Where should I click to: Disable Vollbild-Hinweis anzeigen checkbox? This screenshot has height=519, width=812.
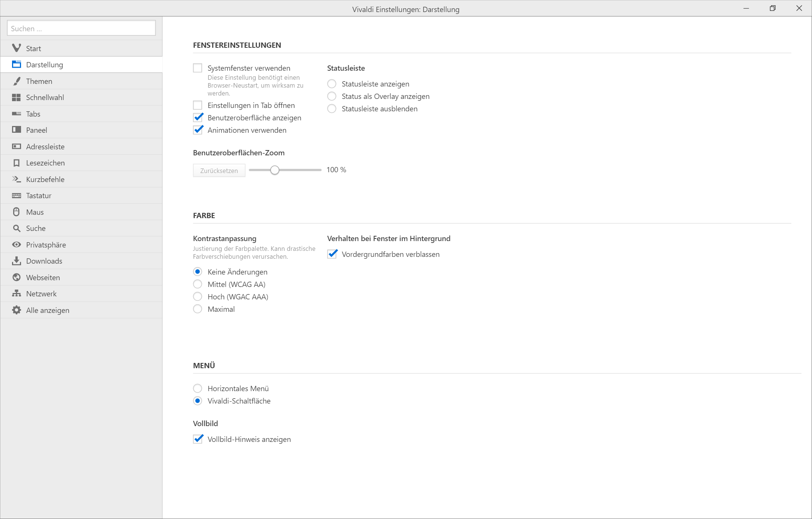(x=198, y=439)
